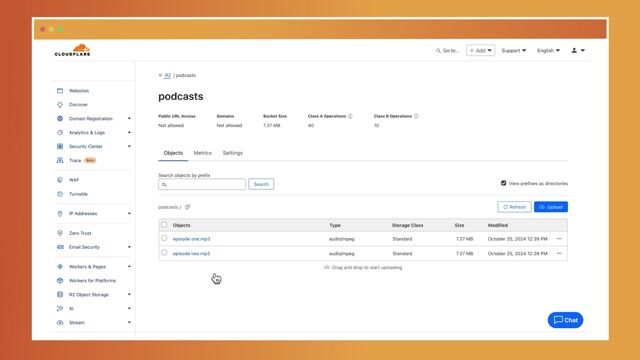Open Zero Trust in the sidebar
This screenshot has width=640, height=360.
tap(80, 233)
